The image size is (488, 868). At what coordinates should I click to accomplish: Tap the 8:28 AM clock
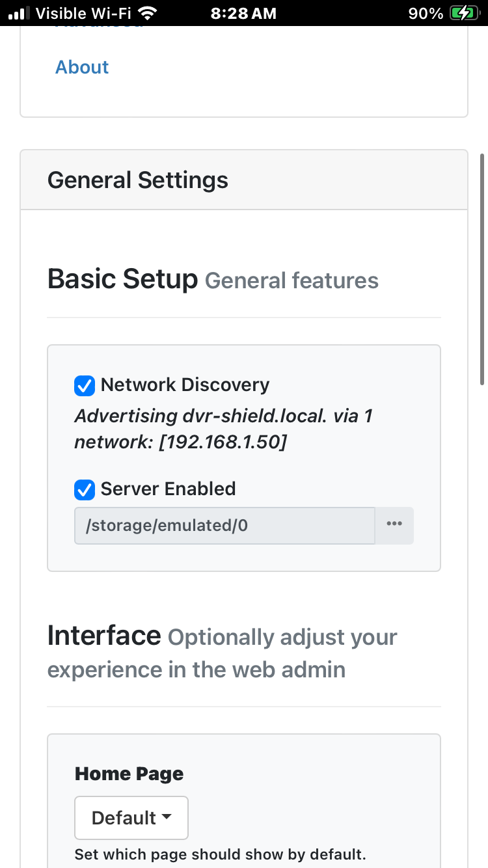(x=243, y=13)
